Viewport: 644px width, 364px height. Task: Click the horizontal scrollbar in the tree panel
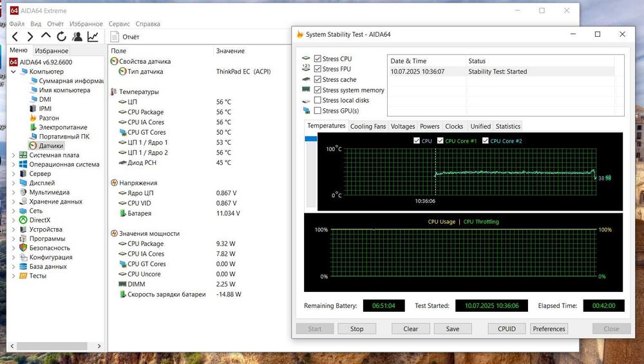tap(52, 346)
